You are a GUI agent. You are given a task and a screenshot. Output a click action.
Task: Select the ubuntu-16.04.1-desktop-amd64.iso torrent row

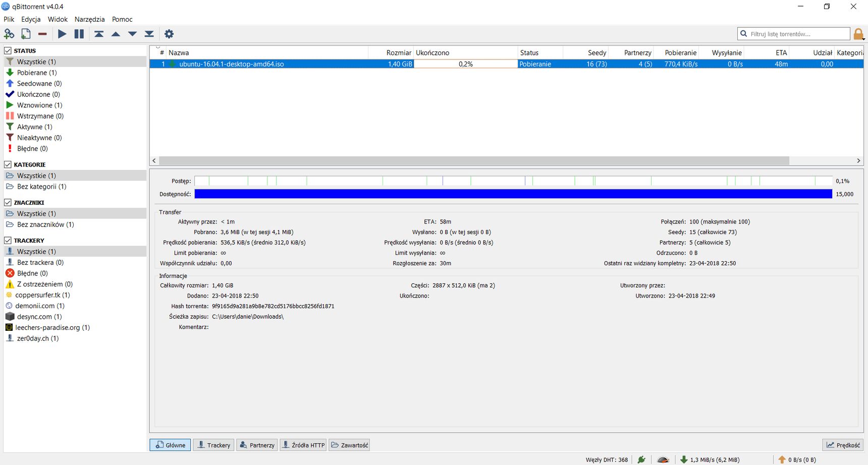[x=506, y=64]
